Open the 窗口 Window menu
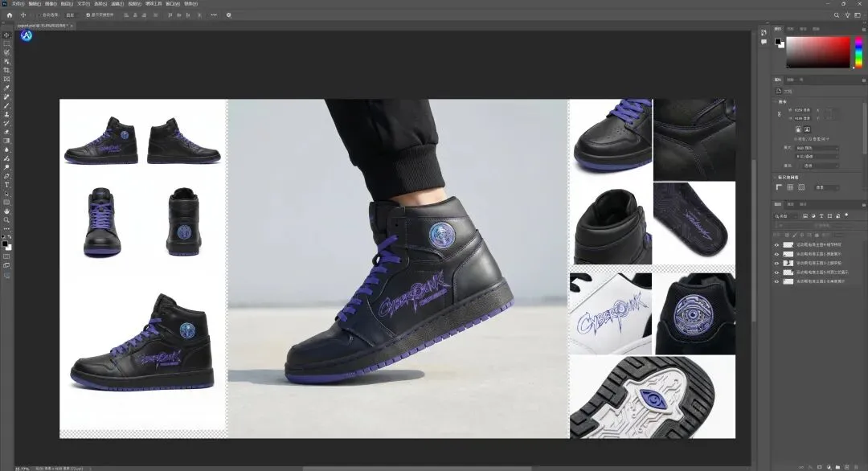This screenshot has height=471, width=868. click(x=173, y=3)
